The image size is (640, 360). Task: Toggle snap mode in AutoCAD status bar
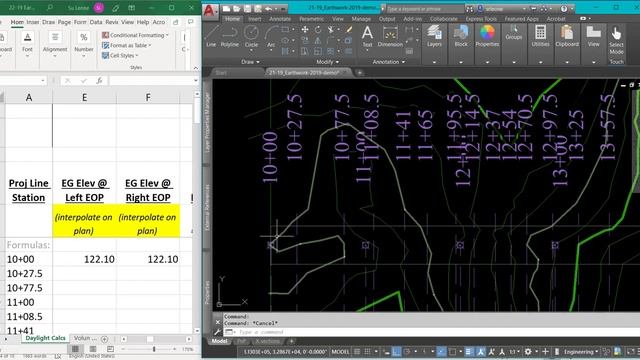[x=367, y=351]
